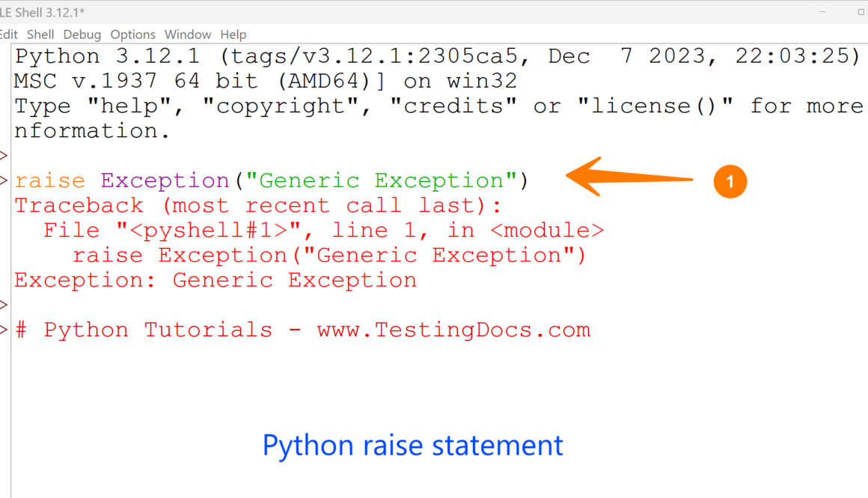
Task: Click the Python 3.12.1 version banner line
Action: 434,57
